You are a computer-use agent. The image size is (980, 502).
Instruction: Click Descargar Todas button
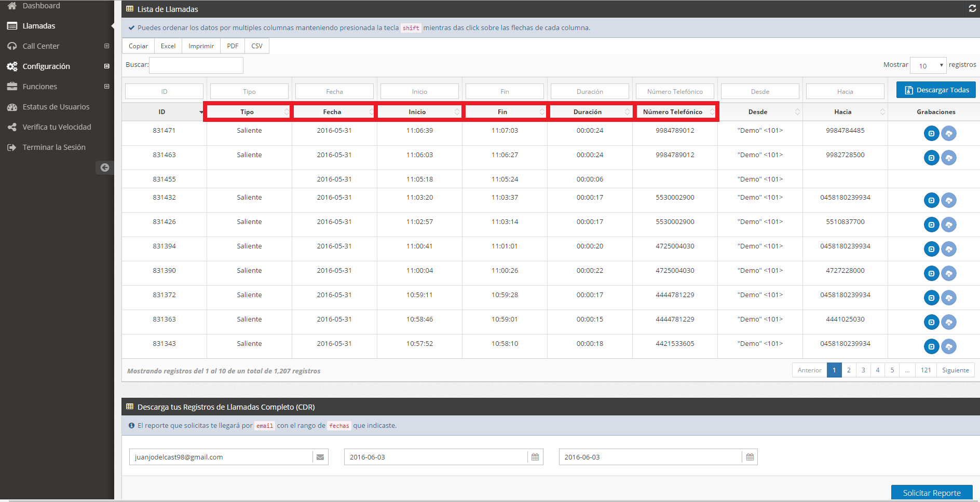coord(936,90)
